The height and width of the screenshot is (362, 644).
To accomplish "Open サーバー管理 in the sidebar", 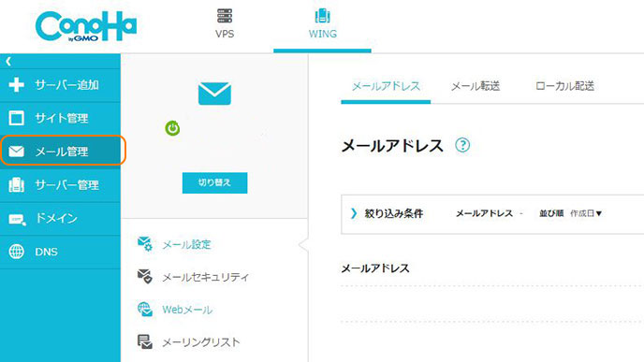I will pyautogui.click(x=60, y=185).
